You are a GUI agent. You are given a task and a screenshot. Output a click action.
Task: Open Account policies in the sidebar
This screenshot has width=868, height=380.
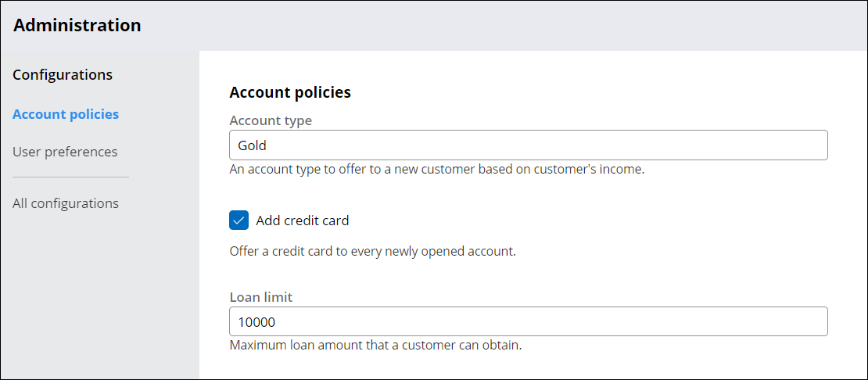point(66,114)
